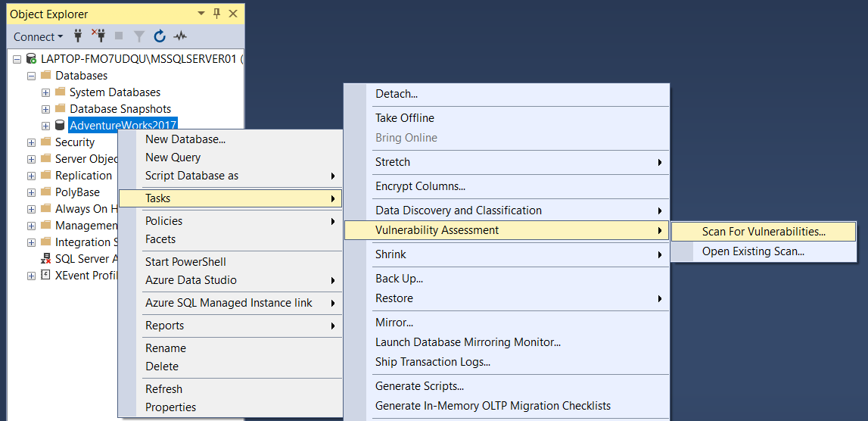Open Activity Monitor pulse icon
Screen dimensions: 868x421
coord(180,36)
